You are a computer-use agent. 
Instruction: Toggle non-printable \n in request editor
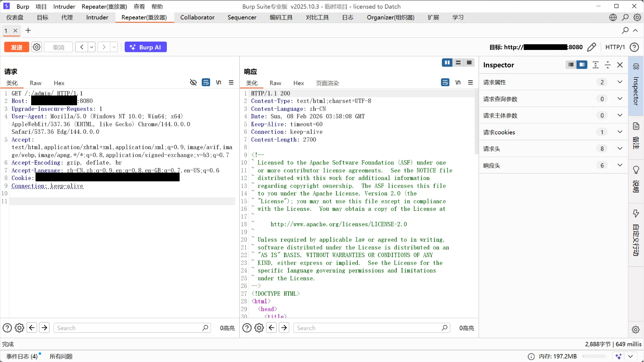(x=218, y=82)
